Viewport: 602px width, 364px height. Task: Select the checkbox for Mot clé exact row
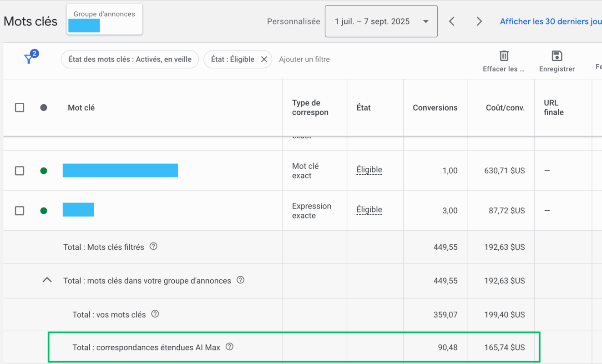pyautogui.click(x=20, y=171)
